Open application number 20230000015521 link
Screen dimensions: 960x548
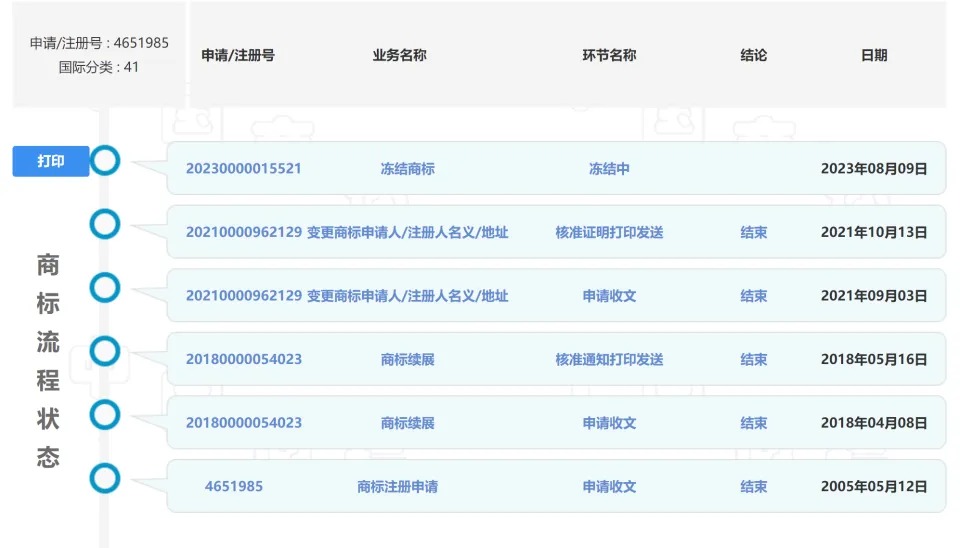[x=243, y=169]
